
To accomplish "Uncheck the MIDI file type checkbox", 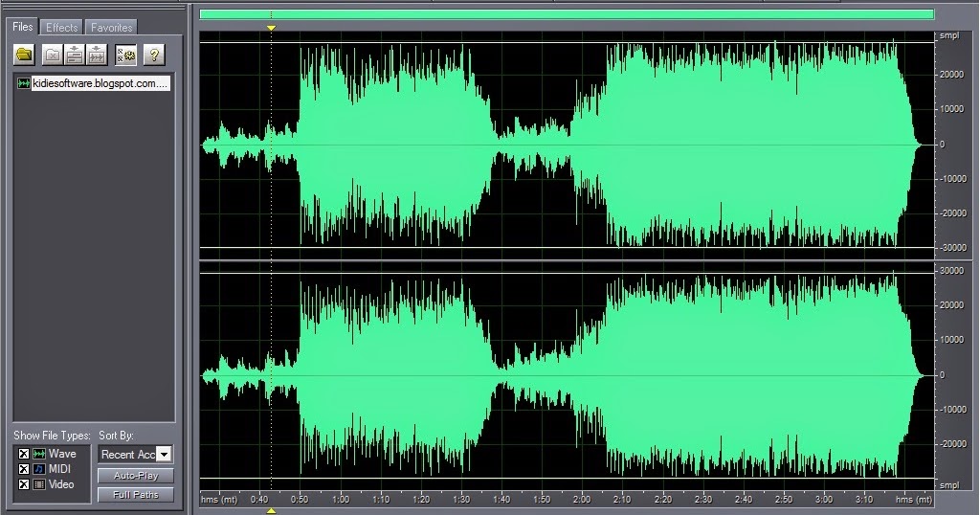I will (x=24, y=469).
